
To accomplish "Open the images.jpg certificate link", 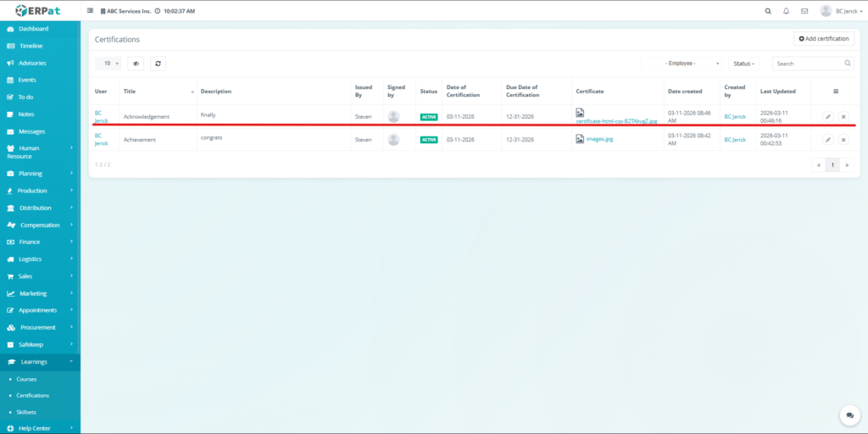I will pos(598,139).
